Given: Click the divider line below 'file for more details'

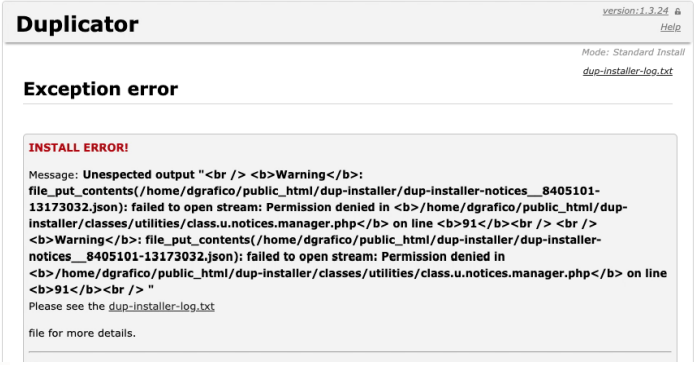Looking at the screenshot, I should click(350, 352).
